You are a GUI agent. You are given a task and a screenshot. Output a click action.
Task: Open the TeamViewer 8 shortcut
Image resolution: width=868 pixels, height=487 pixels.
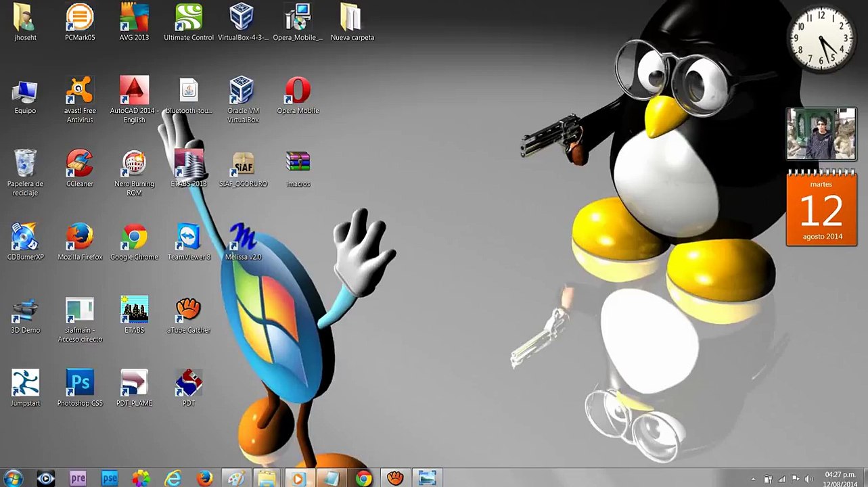click(x=189, y=242)
